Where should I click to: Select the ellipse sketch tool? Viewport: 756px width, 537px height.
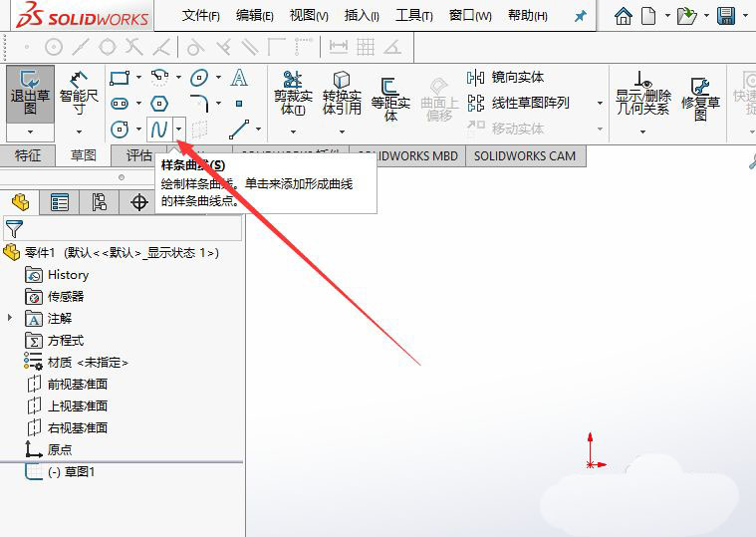(199, 77)
